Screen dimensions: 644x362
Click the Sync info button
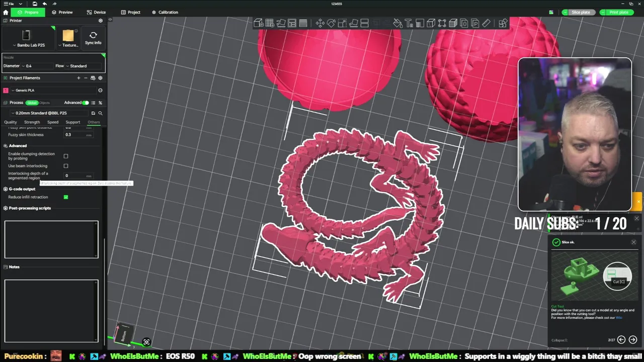pyautogui.click(x=93, y=38)
